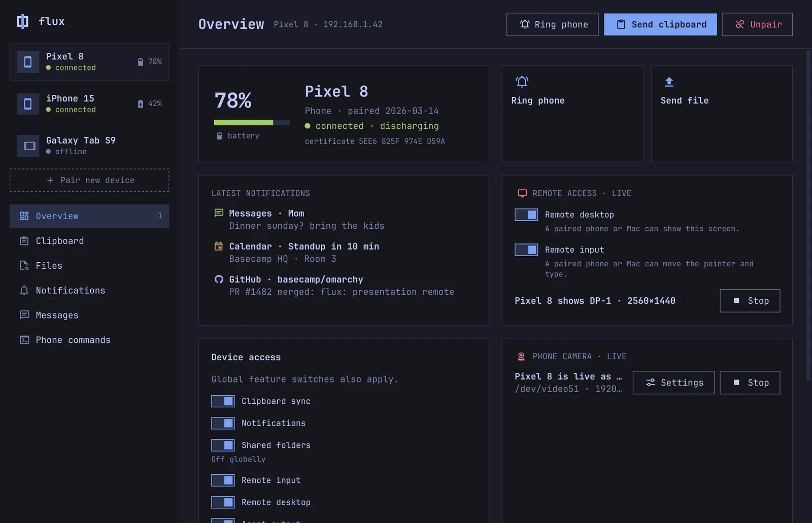Image resolution: width=812 pixels, height=523 pixels.
Task: Click the Pixel 8 battery icon showing 78%
Action: click(x=141, y=62)
